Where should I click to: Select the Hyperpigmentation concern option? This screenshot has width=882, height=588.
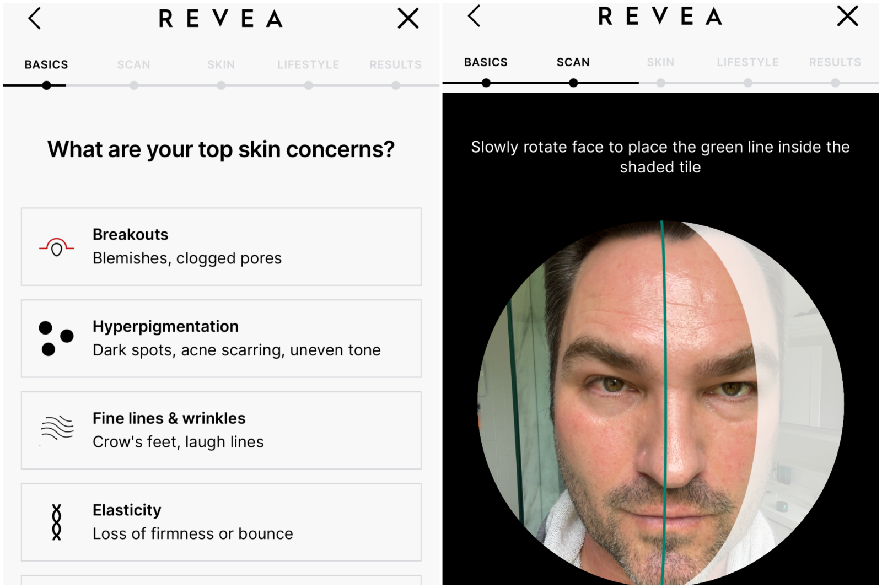(221, 339)
